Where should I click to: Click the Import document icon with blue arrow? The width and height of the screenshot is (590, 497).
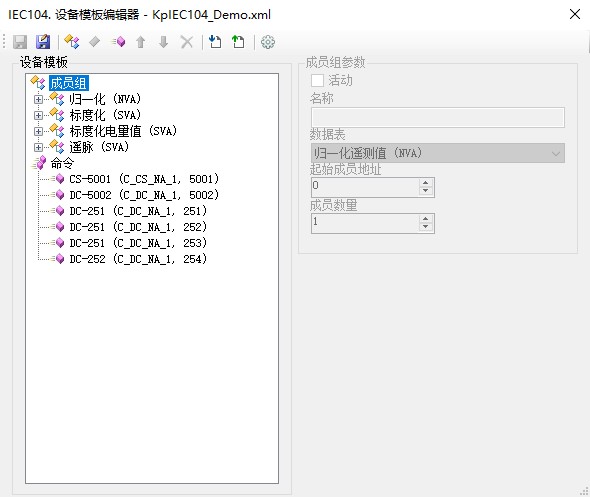215,41
